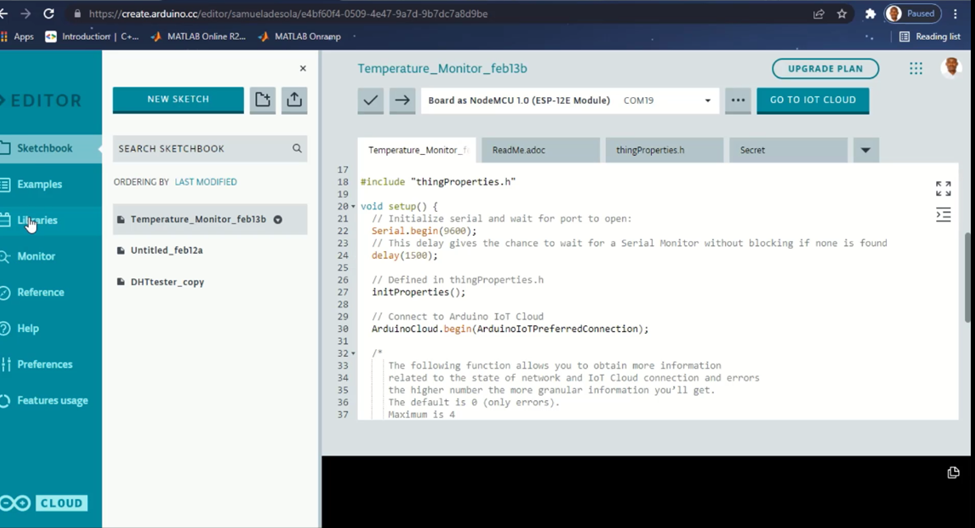
Task: Click the delay(1500) code line
Action: click(405, 256)
